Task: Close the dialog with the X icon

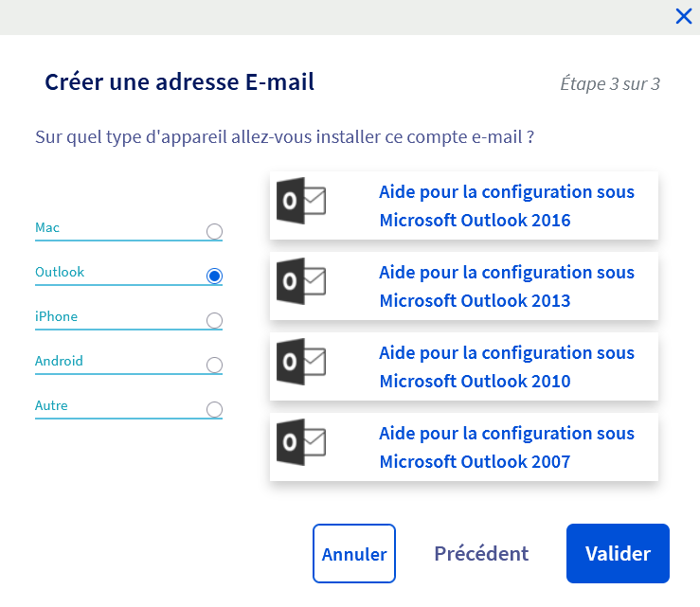Action: (683, 16)
